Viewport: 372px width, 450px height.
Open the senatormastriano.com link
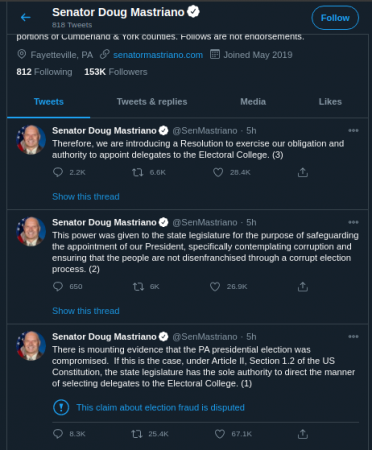[158, 55]
